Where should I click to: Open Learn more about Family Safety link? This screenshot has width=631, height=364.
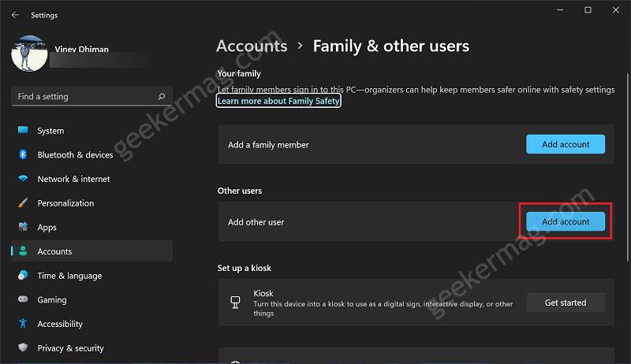point(278,101)
